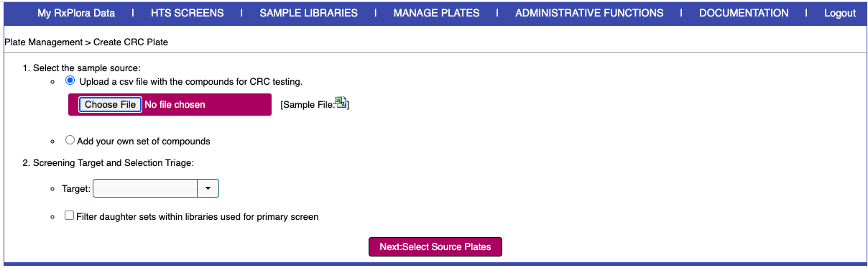The image size is (868, 268).
Task: Select the upload csv file radio button
Action: (70, 81)
